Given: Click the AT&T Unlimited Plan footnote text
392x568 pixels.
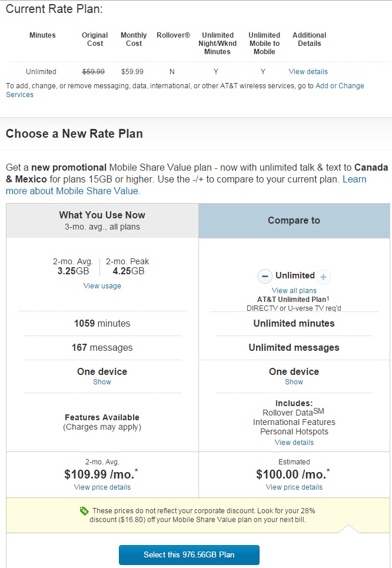Looking at the screenshot, I should pos(294,299).
